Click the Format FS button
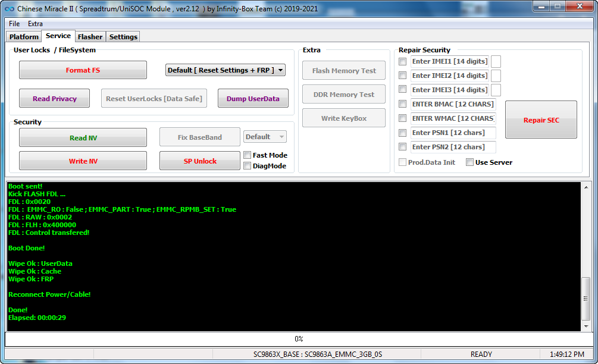Image resolution: width=598 pixels, height=364 pixels. click(83, 70)
